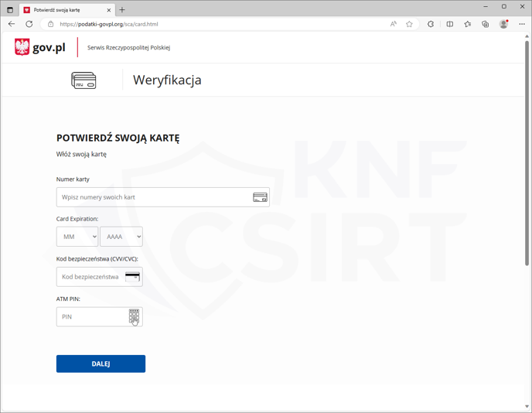Open the Settings and more menu
The width and height of the screenshot is (532, 413).
coord(522,24)
